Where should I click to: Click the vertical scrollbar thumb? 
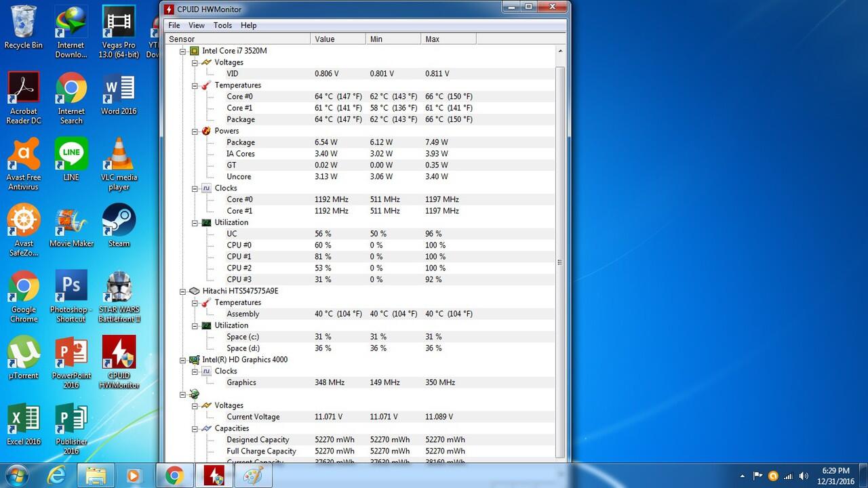pos(560,262)
